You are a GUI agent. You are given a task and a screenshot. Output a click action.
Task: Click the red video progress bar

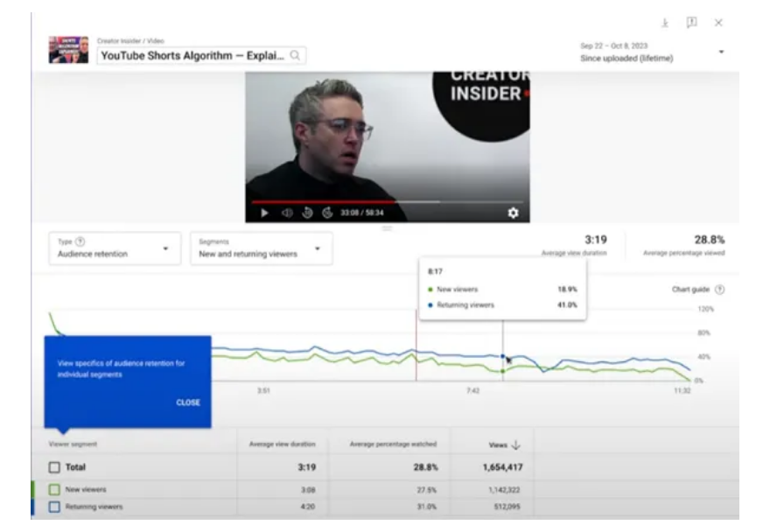[x=323, y=202]
